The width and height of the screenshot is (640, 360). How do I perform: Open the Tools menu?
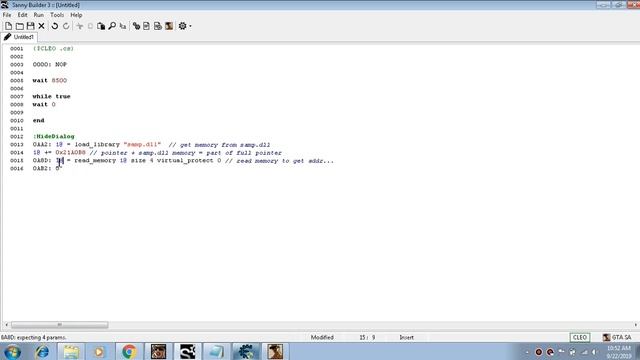57,15
